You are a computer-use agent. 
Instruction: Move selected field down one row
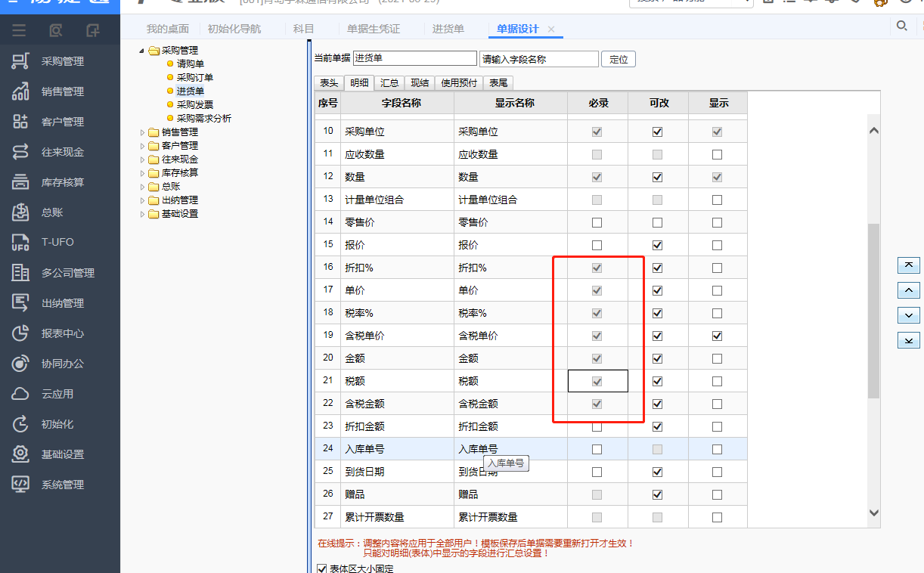click(908, 315)
